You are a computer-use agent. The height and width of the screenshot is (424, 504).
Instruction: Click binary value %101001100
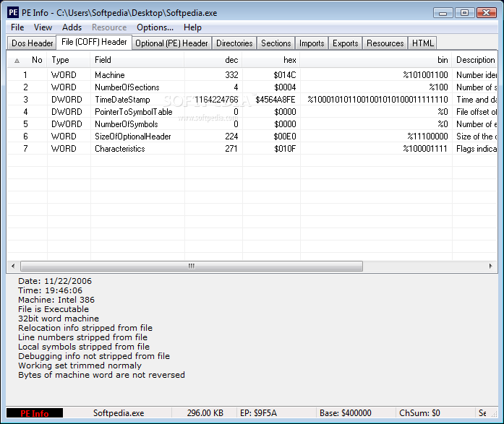coord(425,75)
